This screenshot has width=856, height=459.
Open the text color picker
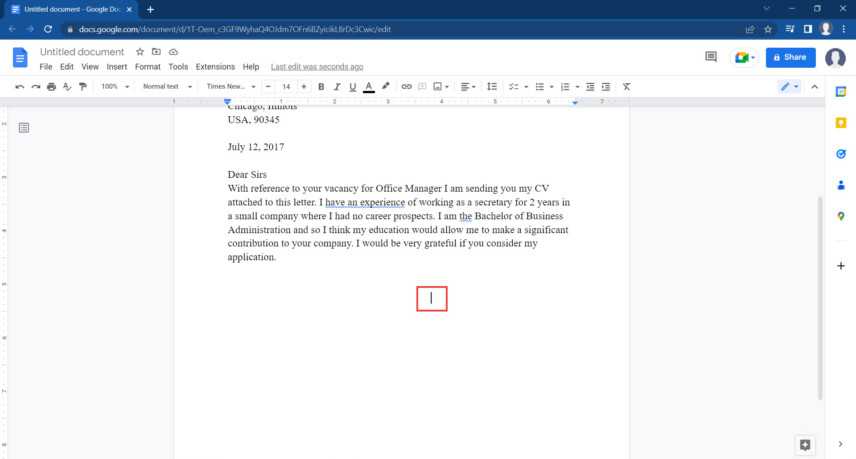pos(369,87)
